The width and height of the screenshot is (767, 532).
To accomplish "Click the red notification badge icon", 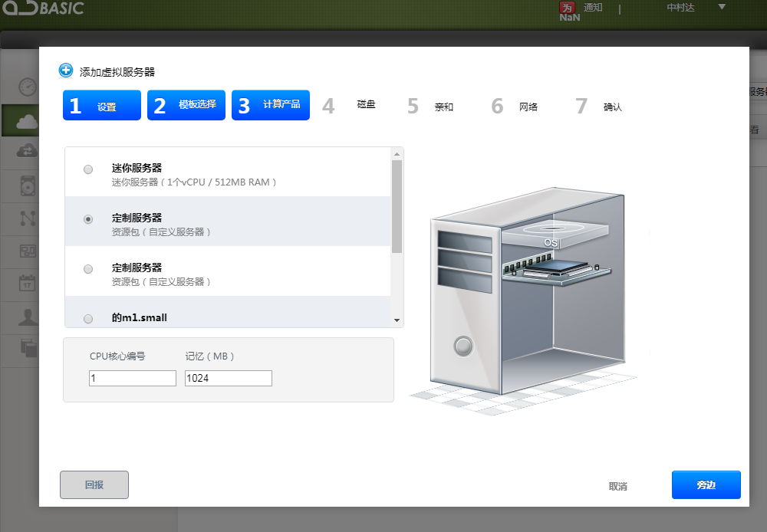I will [x=568, y=8].
